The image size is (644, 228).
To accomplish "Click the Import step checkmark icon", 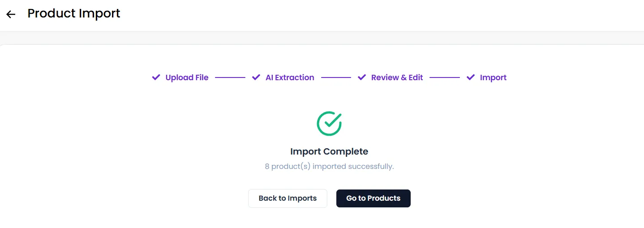I will (471, 77).
